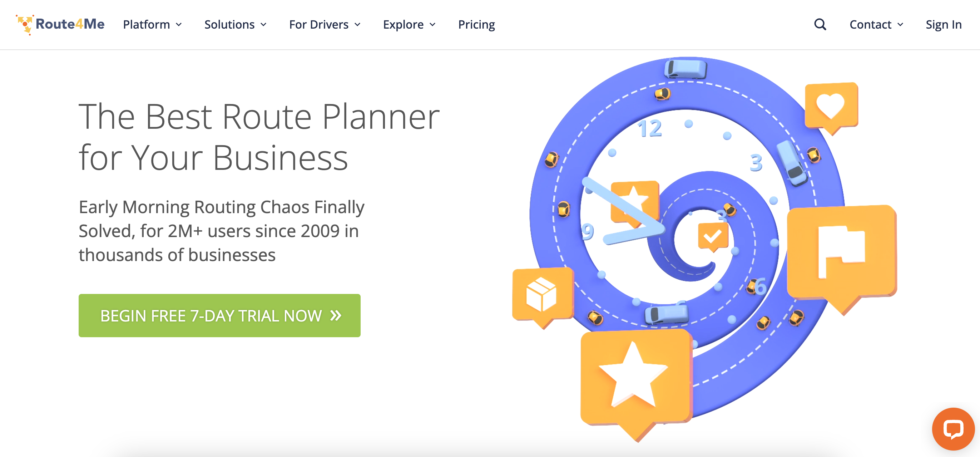
Task: Click the double-arrow on the trial button
Action: click(x=336, y=315)
